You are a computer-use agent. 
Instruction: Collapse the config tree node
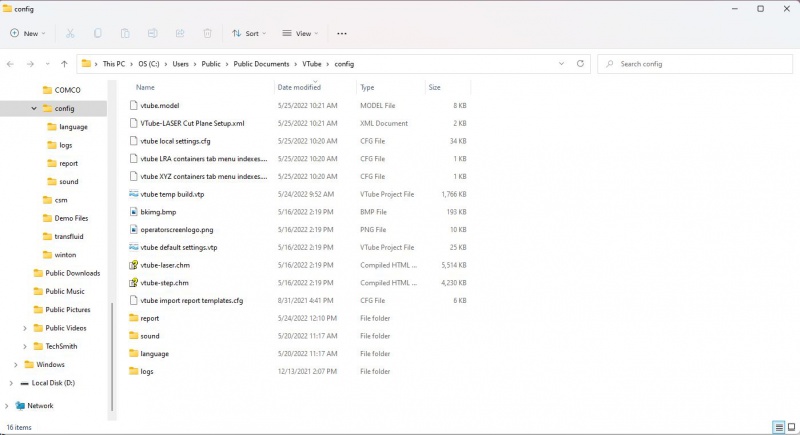click(x=34, y=109)
